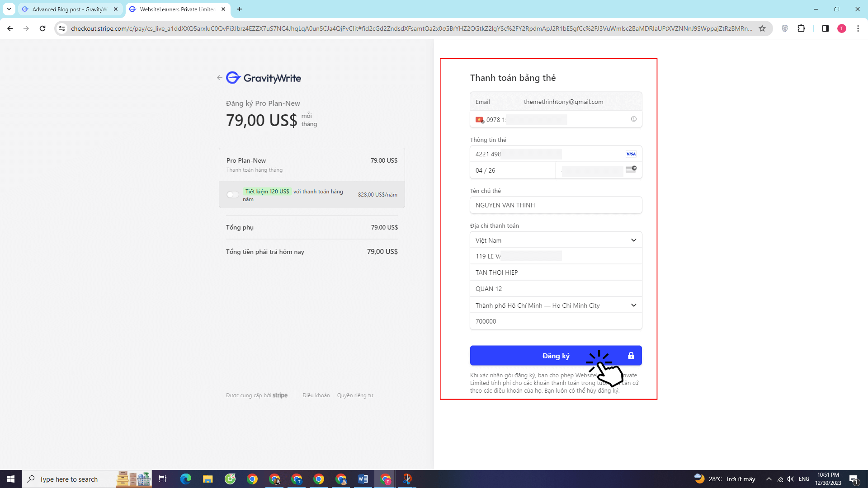Image resolution: width=868 pixels, height=488 pixels.
Task: Click the browser address bar URL
Action: 411,28
